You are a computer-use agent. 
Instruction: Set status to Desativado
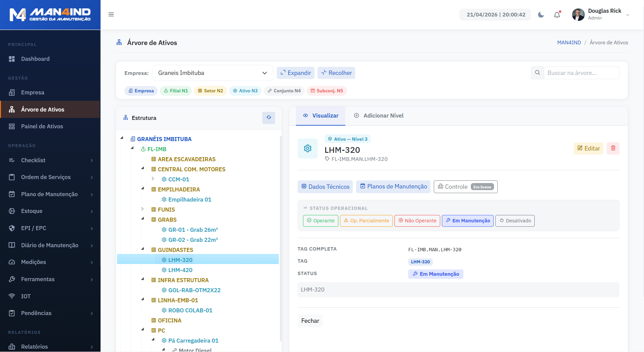pos(515,221)
